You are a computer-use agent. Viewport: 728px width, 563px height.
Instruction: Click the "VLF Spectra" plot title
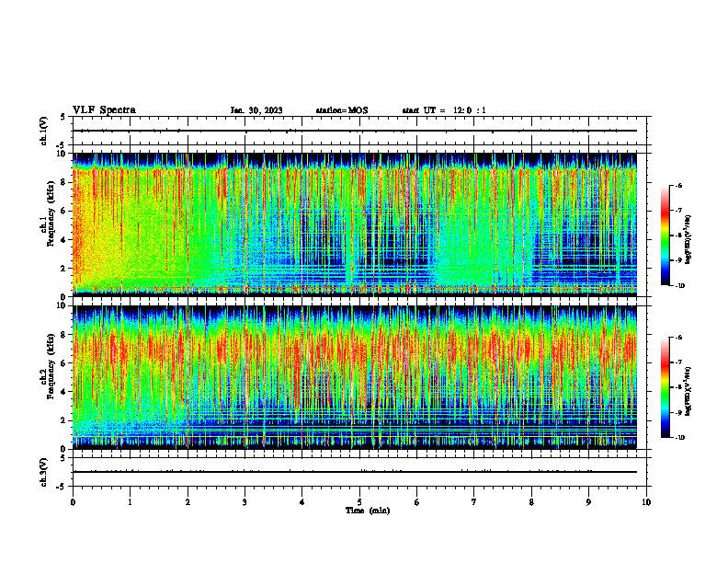click(104, 110)
